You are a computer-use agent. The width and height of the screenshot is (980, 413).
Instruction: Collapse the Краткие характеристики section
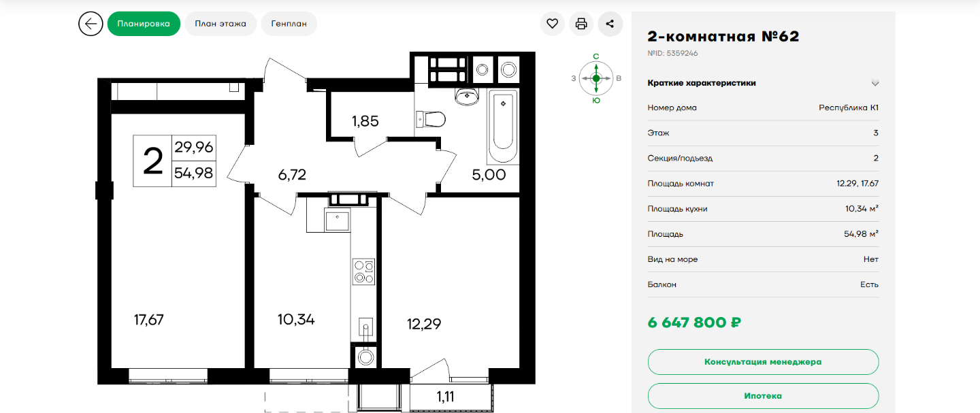coord(875,83)
